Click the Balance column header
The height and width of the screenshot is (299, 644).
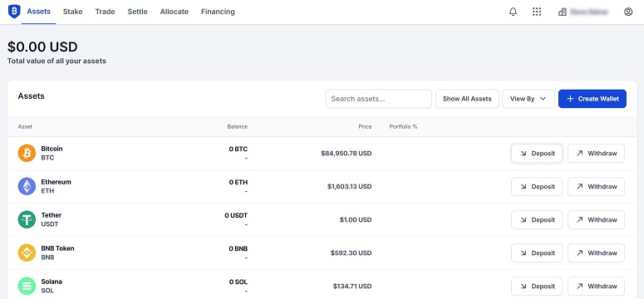(238, 126)
